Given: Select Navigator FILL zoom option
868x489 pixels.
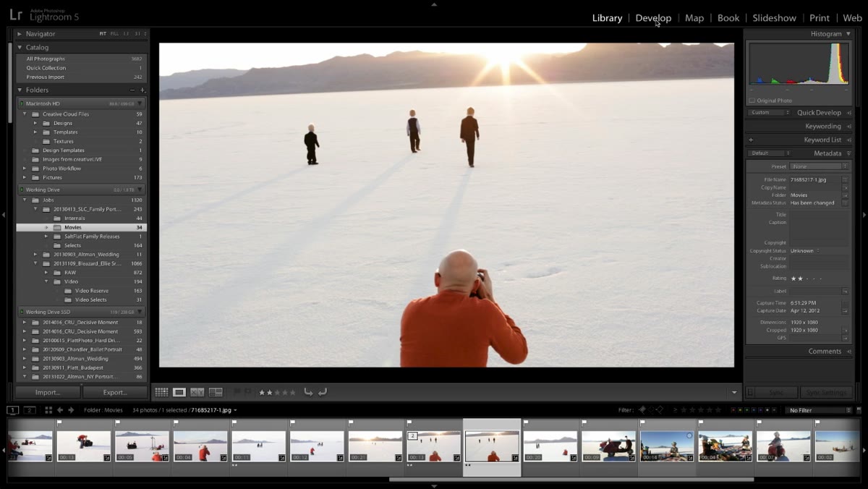Looking at the screenshot, I should pyautogui.click(x=114, y=34).
